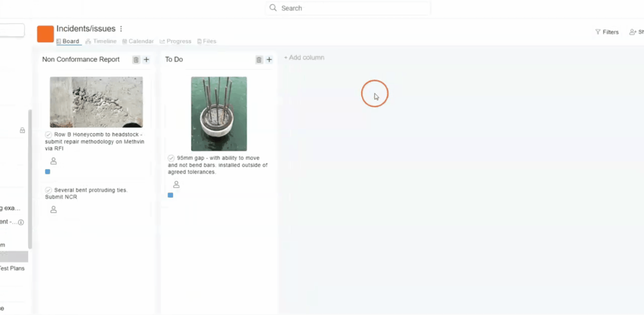
Task: Click the orange Incidents/issues project icon
Action: (45, 34)
